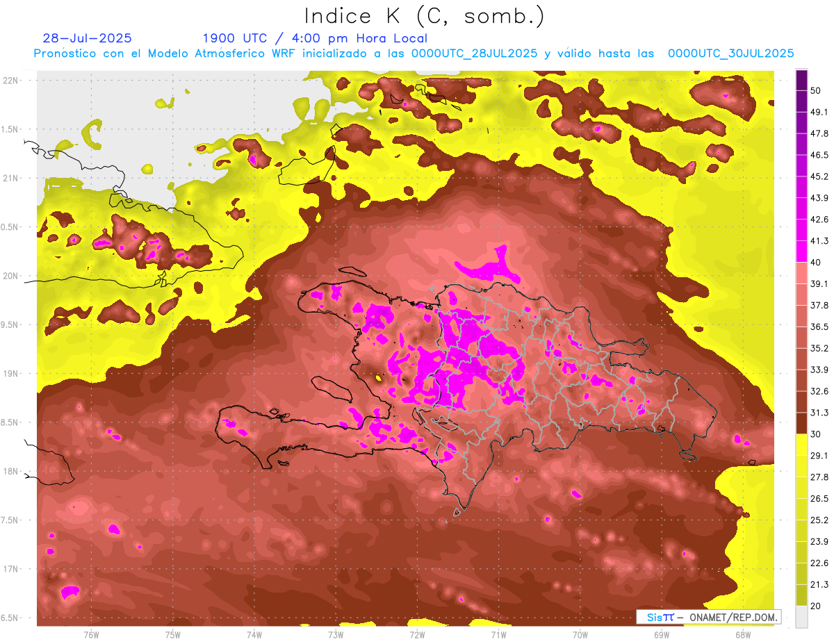Click the legend value '33.9'
The image size is (834, 644).
pos(819,370)
